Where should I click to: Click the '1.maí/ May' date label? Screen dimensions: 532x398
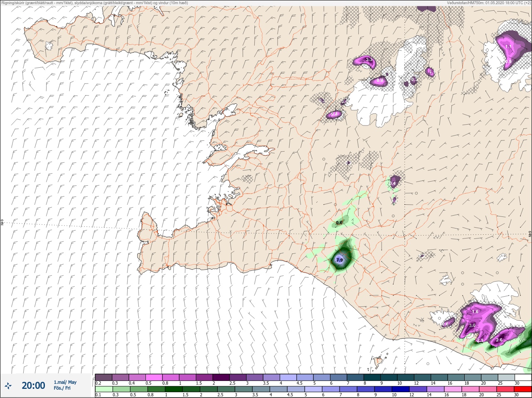coord(65,382)
